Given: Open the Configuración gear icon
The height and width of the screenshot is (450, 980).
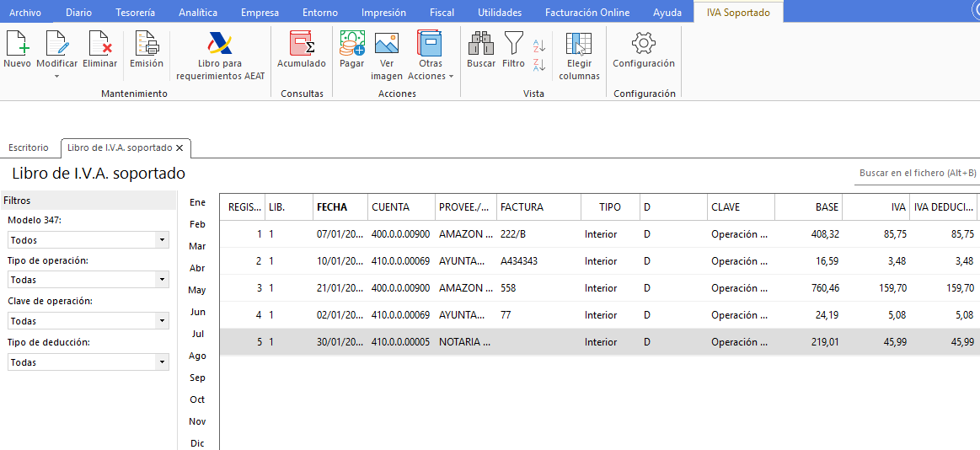Looking at the screenshot, I should click(644, 43).
